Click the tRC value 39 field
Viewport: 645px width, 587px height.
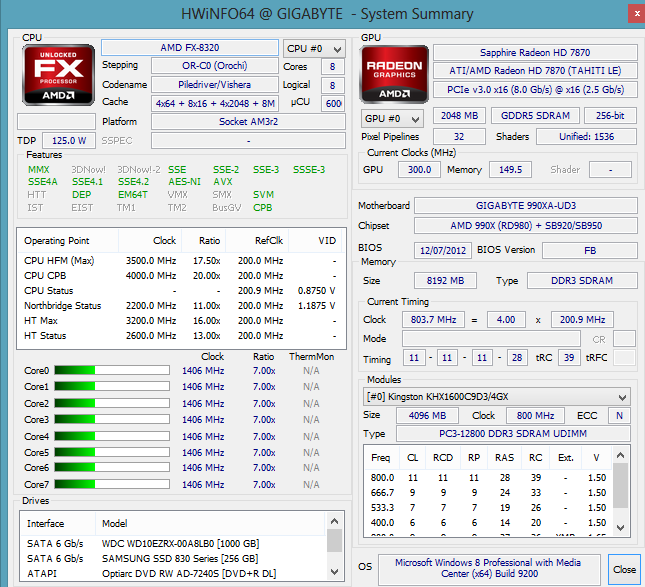point(569,357)
